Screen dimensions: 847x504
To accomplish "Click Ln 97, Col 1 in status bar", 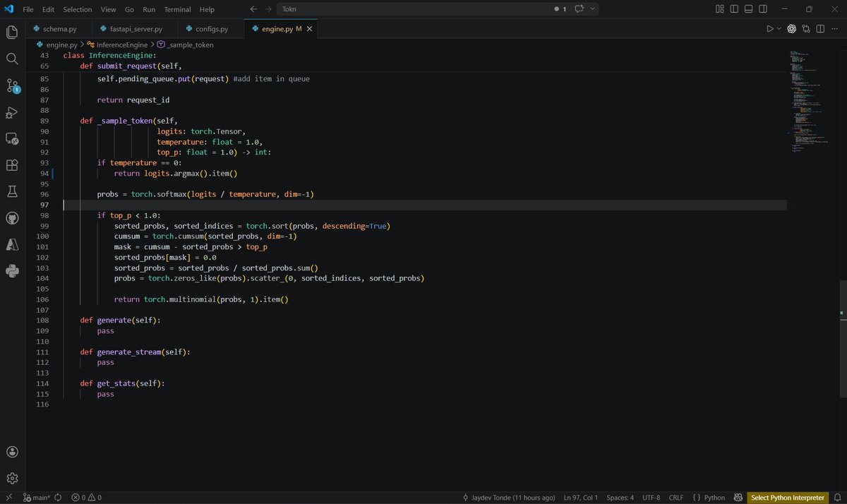I will coord(581,498).
